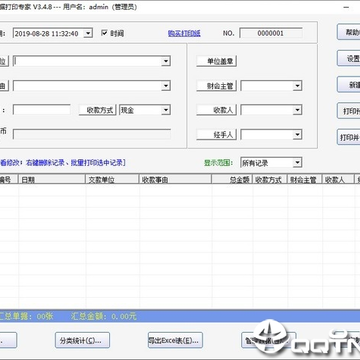This screenshot has height=360, width=360.
Task: Open the date-time picker dropdown arrow
Action: 88,33
